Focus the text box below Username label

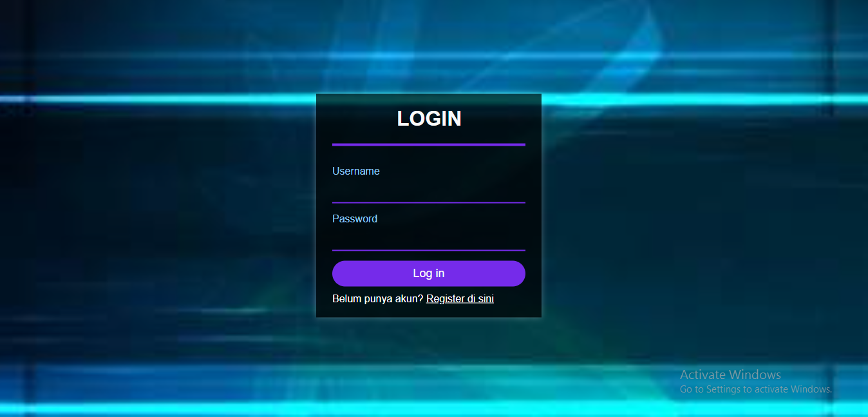[429, 191]
